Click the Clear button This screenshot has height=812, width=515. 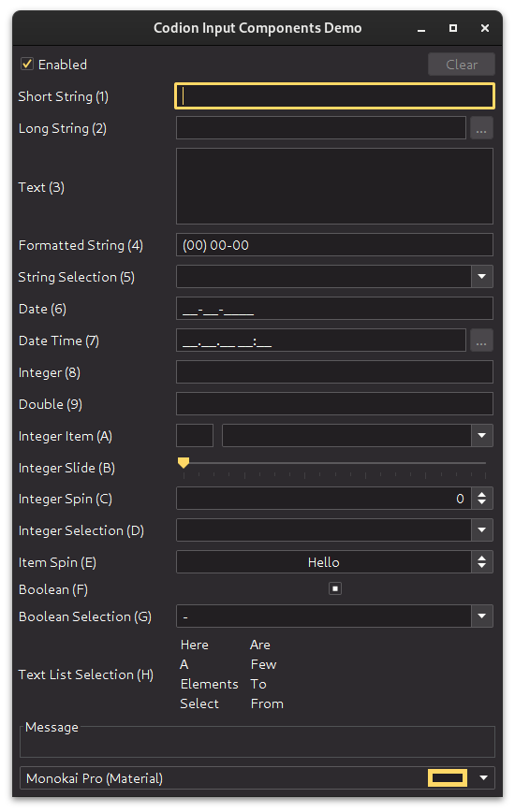(461, 65)
